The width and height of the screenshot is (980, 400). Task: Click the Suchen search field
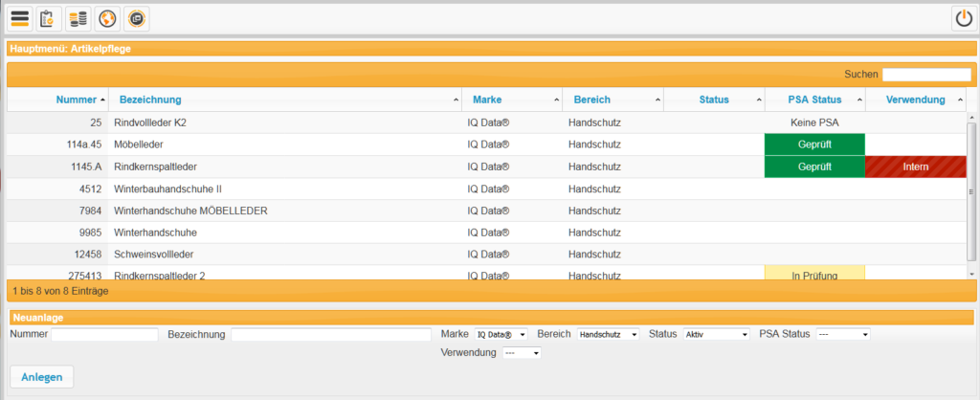pyautogui.click(x=926, y=75)
